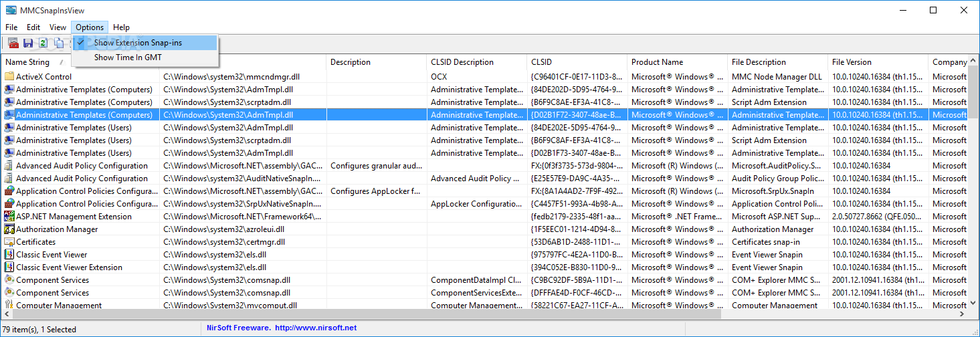This screenshot has height=337, width=980.
Task: Click the Copy pages toolbar icon
Action: pos(59,43)
